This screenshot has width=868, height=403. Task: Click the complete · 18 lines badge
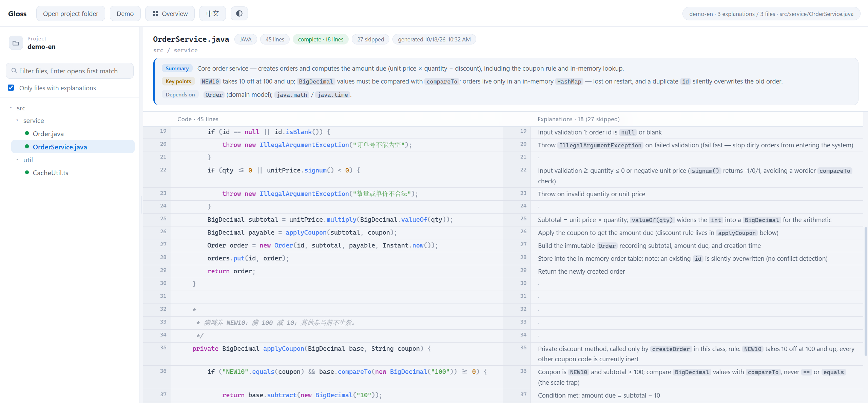pyautogui.click(x=321, y=39)
